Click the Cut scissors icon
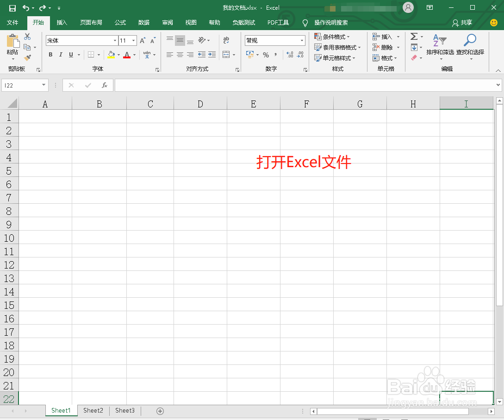504x420 pixels. click(x=27, y=37)
